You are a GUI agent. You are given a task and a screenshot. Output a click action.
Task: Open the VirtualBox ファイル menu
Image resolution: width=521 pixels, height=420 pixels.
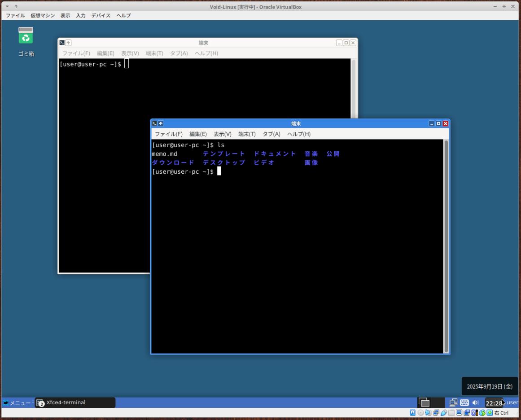pyautogui.click(x=15, y=15)
